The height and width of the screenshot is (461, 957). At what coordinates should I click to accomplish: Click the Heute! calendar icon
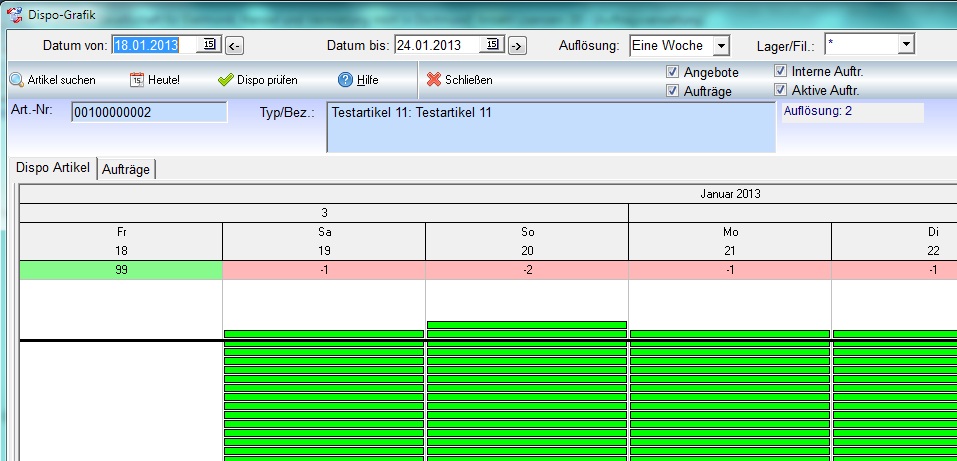(137, 80)
